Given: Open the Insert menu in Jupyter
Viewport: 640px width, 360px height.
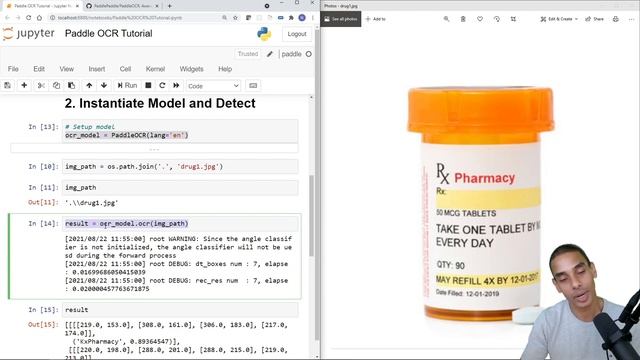Looking at the screenshot, I should [x=97, y=69].
